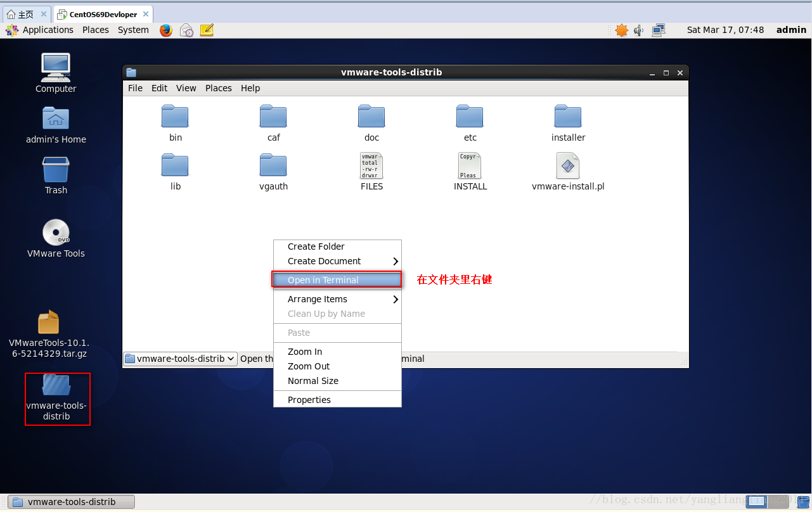Click the window resize grip
Screen dimensions: 812x512
tap(684, 363)
